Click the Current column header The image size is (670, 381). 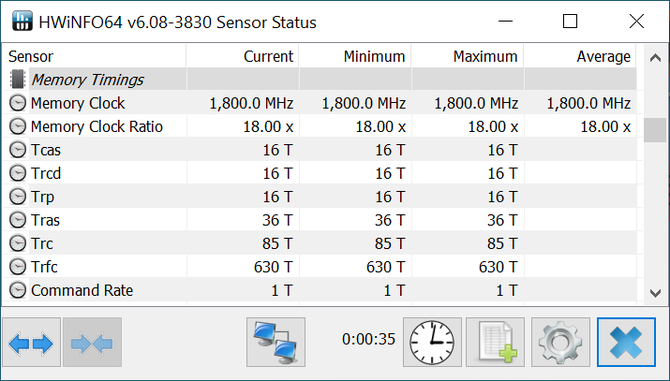click(243, 56)
